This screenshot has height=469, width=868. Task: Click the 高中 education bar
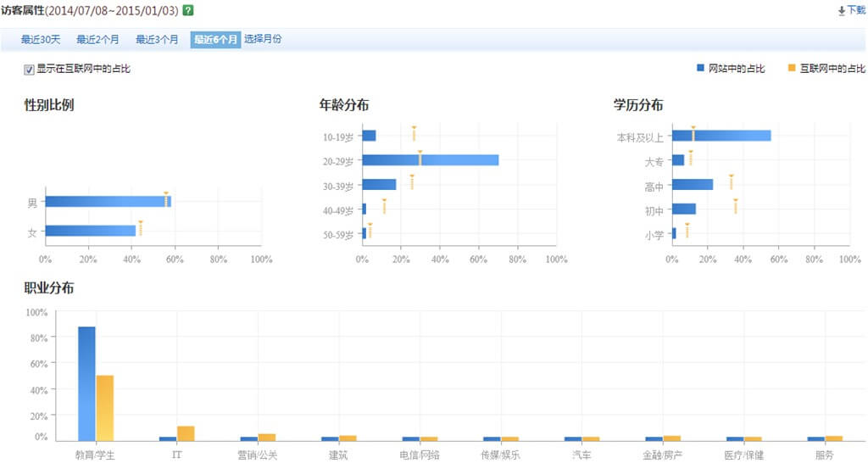pos(693,184)
